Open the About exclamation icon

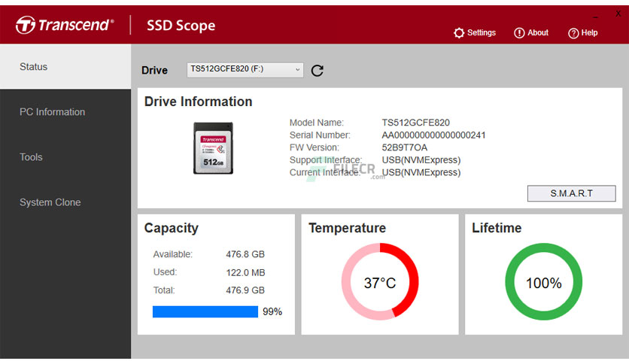coord(519,33)
